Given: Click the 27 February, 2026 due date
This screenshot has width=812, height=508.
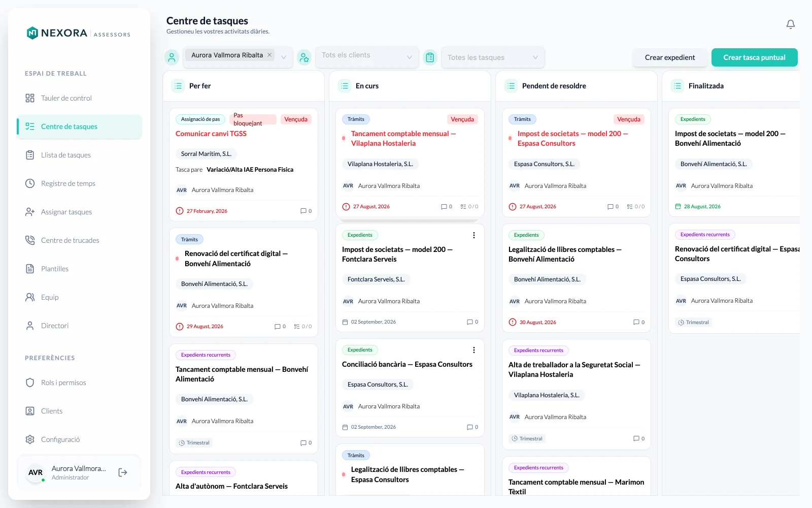Looking at the screenshot, I should tap(207, 211).
